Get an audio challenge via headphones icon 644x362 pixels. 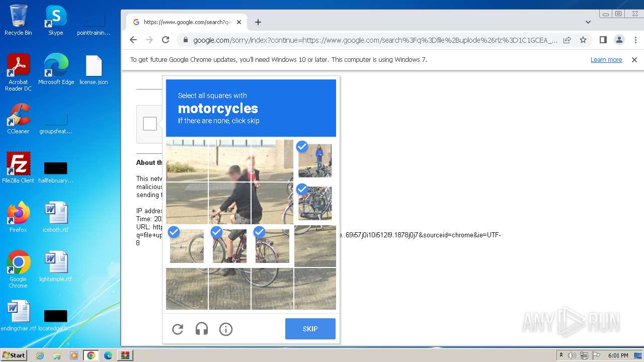point(202,329)
